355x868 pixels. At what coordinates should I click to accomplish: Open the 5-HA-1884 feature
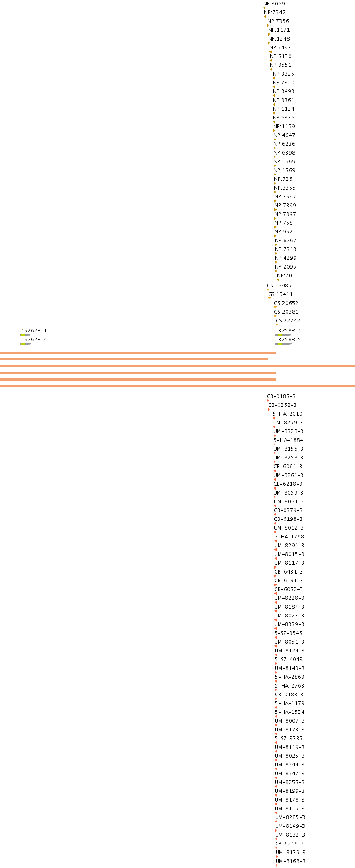coord(288,440)
